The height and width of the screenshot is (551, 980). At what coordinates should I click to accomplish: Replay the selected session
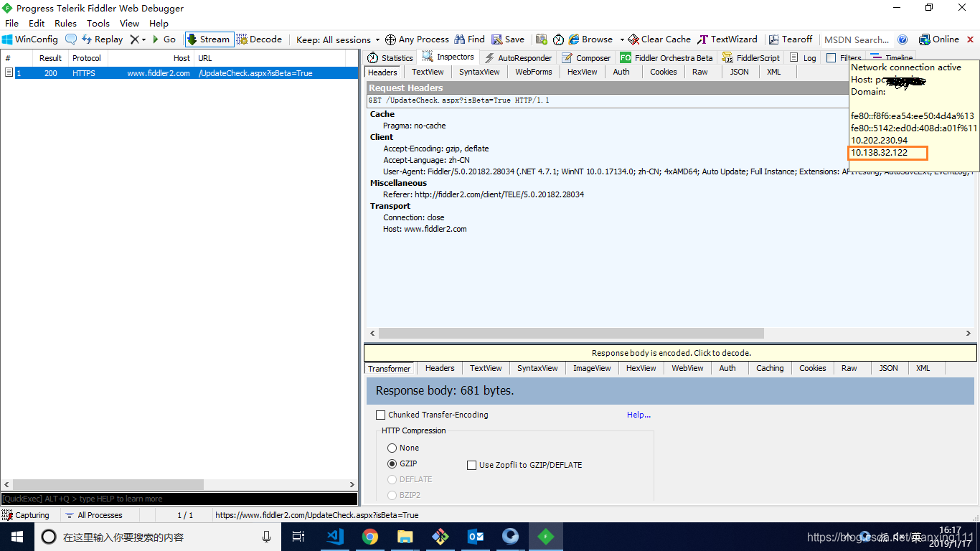click(x=102, y=39)
